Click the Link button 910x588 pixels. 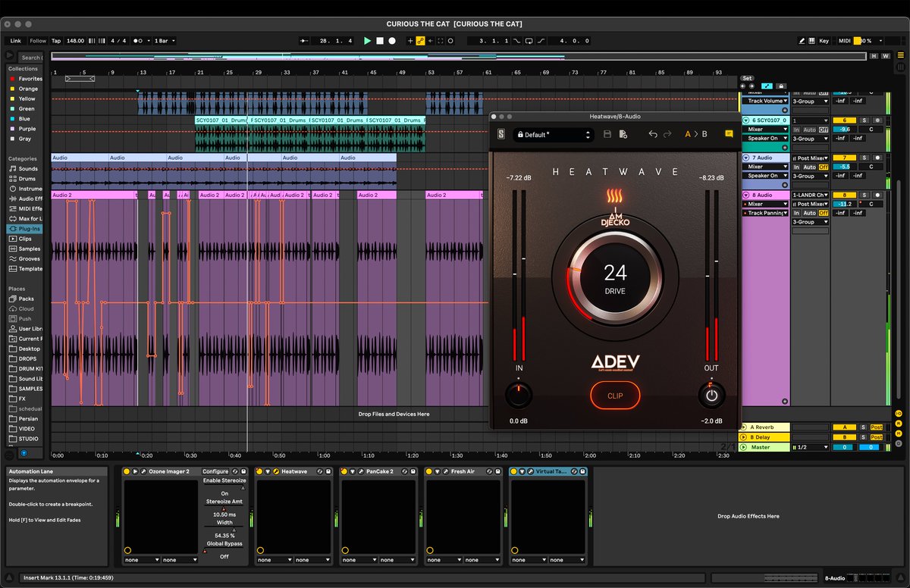tap(15, 41)
